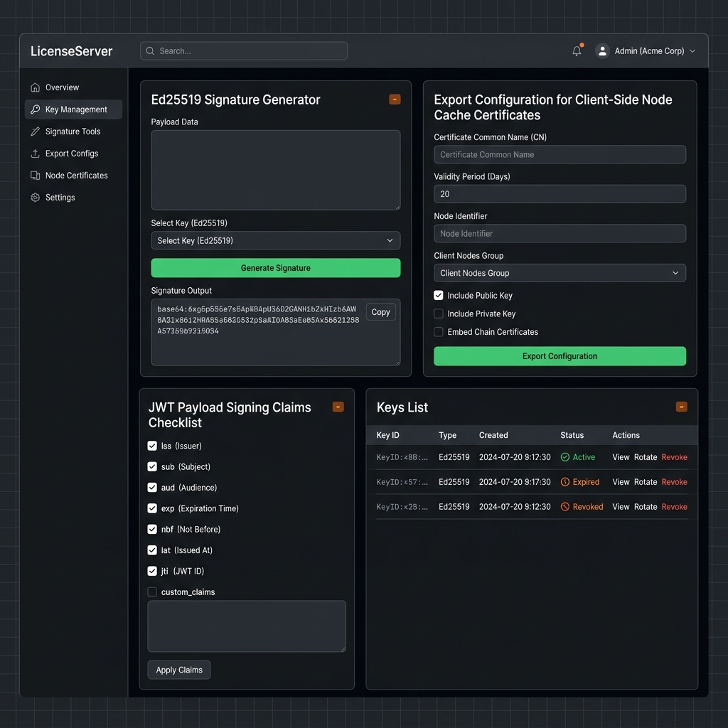728x728 pixels.
Task: Click the Expired status clock icon
Action: point(565,482)
